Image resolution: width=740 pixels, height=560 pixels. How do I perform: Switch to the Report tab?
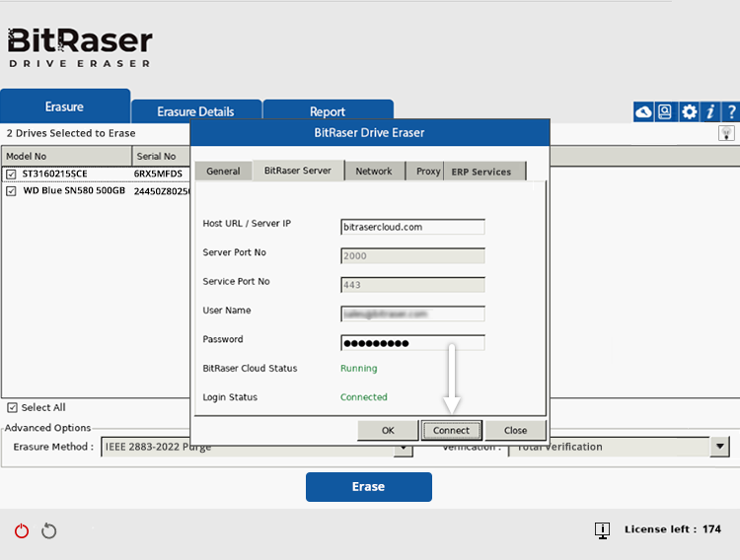[328, 111]
